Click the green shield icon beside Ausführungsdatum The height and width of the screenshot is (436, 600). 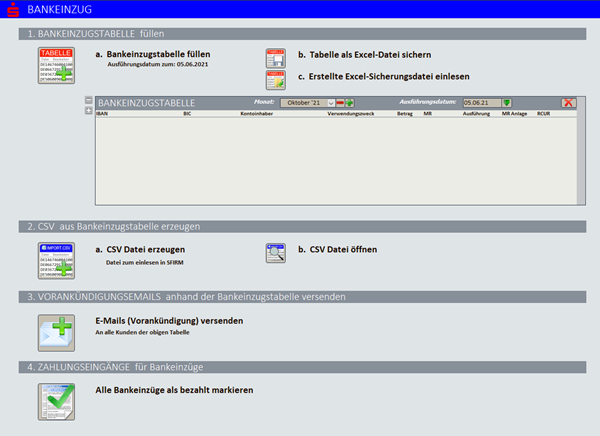pyautogui.click(x=507, y=102)
